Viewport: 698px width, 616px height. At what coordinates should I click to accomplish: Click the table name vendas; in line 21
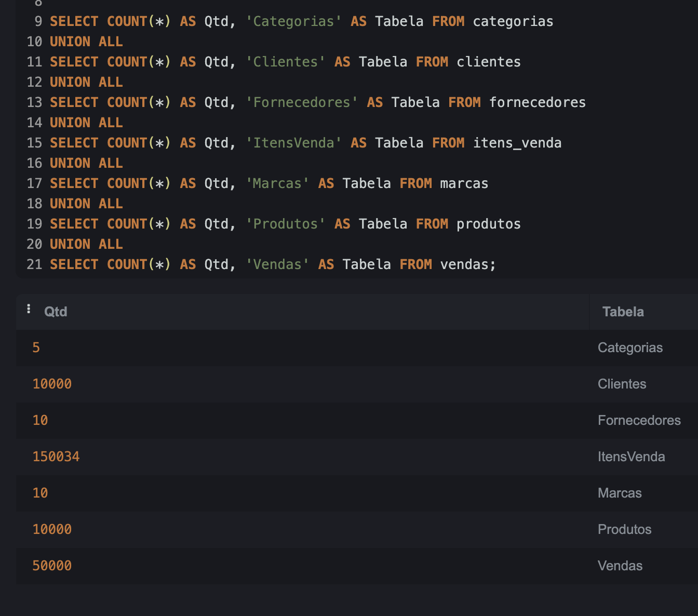click(x=468, y=264)
